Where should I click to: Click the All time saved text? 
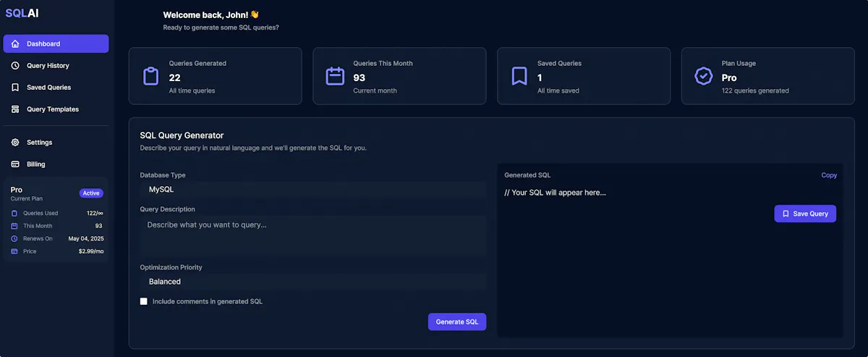[x=558, y=91]
